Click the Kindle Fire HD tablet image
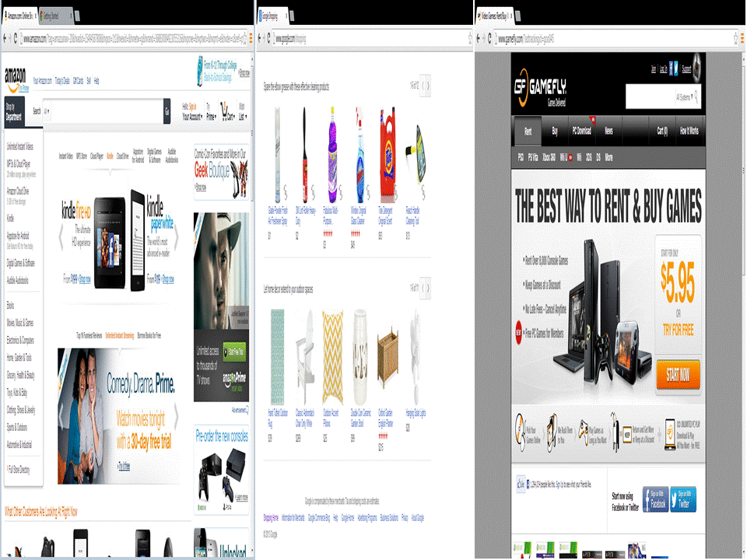Viewport: 747px width, 560px height. pyautogui.click(x=110, y=243)
